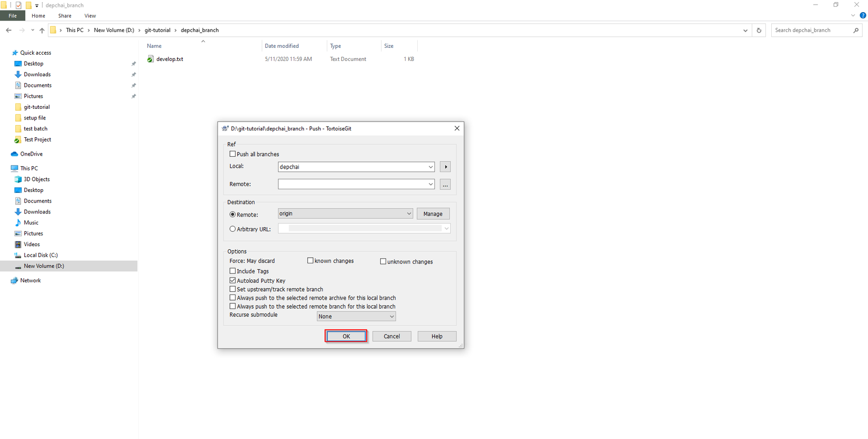Disable Autoload Putty Key checkbox
This screenshot has height=439, width=868.
(233, 281)
